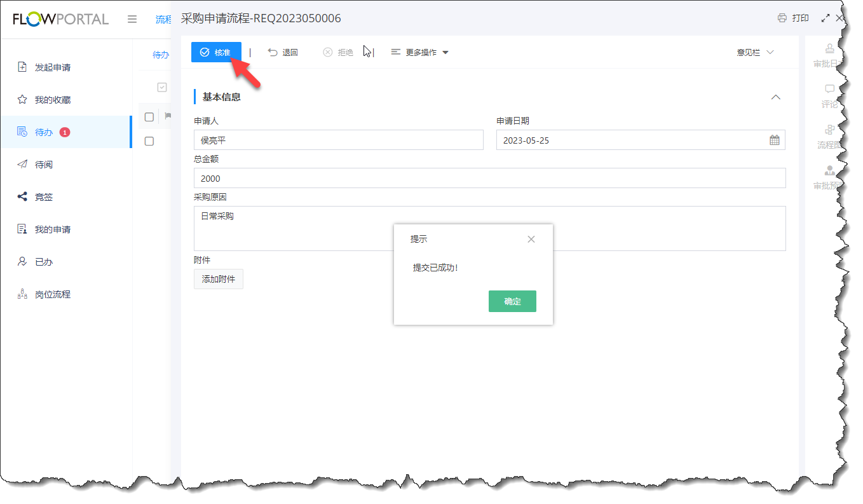Click the FLOWPORTAL logo

[60, 19]
